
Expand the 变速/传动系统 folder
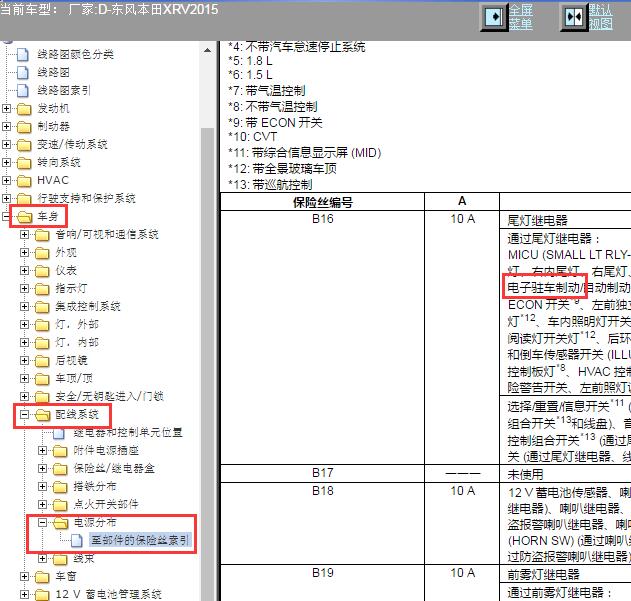coord(6,144)
